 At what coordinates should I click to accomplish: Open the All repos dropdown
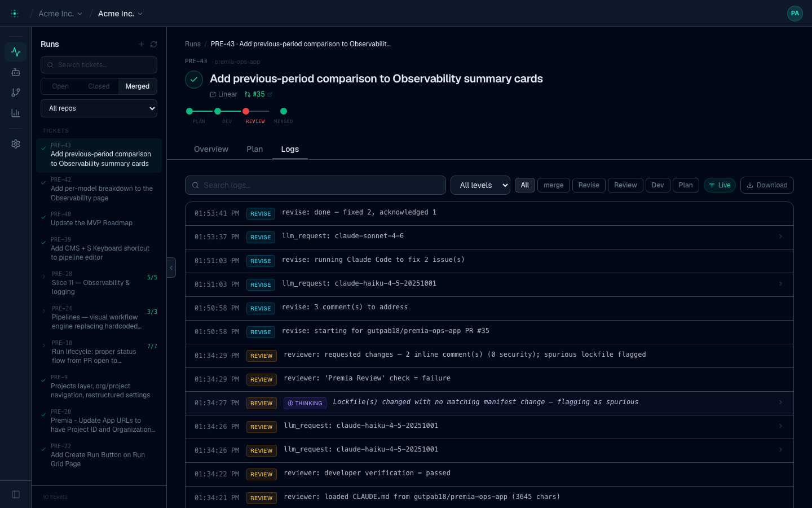99,108
